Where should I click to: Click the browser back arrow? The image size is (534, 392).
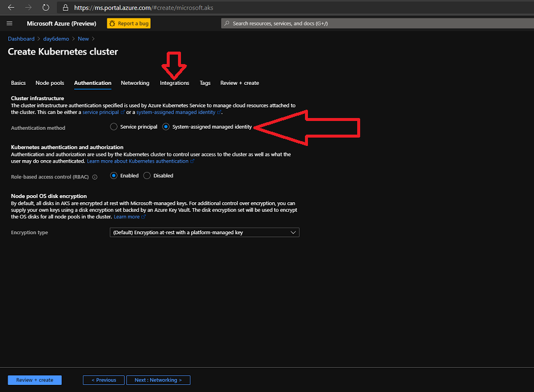point(11,8)
